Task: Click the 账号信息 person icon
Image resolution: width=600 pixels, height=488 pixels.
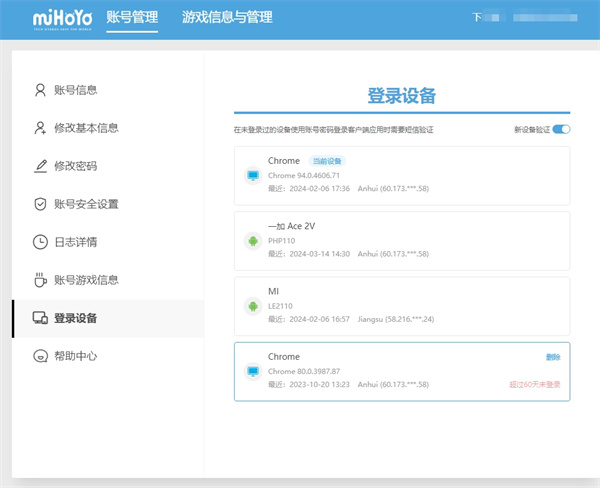Action: point(40,90)
